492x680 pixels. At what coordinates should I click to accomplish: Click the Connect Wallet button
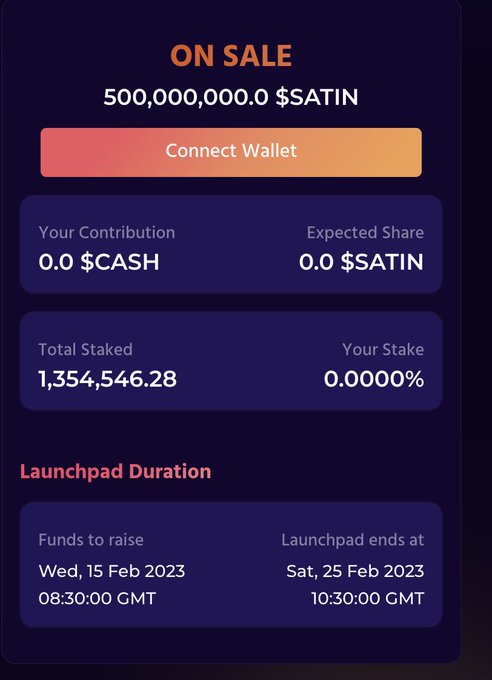pyautogui.click(x=231, y=152)
